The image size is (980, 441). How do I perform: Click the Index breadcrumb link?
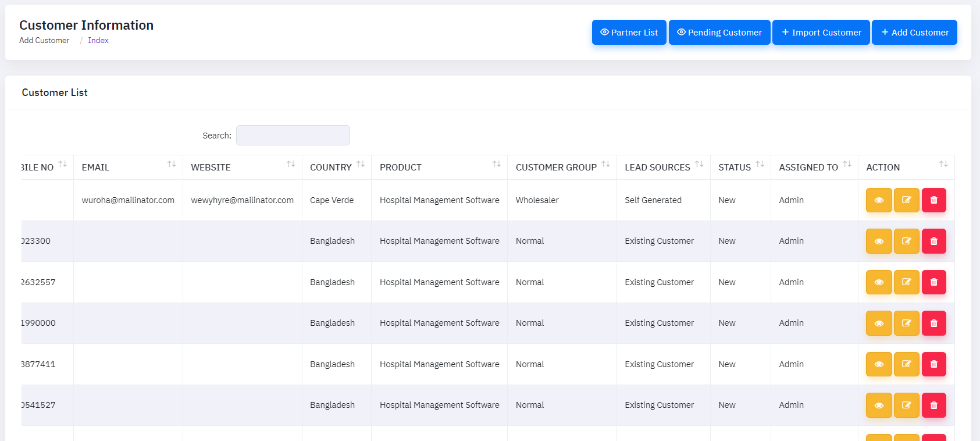pyautogui.click(x=98, y=41)
